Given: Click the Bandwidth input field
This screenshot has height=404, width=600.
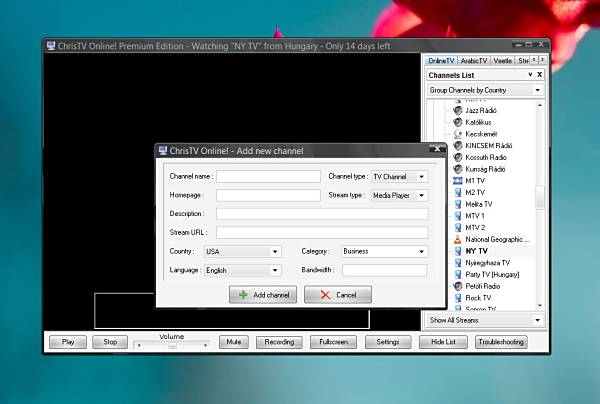Looking at the screenshot, I should pos(385,270).
